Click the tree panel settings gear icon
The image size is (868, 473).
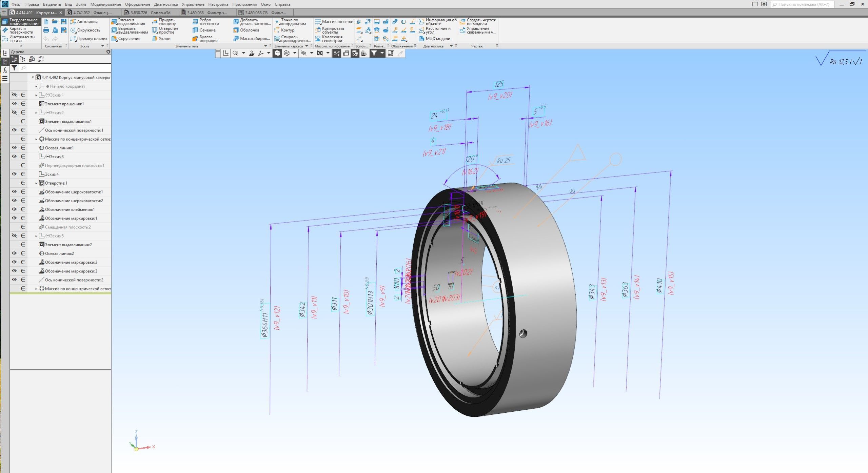click(108, 52)
